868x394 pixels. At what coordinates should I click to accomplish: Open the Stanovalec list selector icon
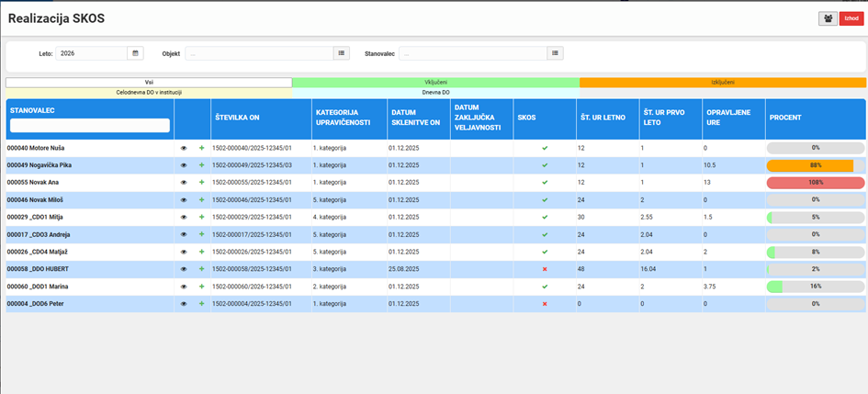(x=555, y=53)
